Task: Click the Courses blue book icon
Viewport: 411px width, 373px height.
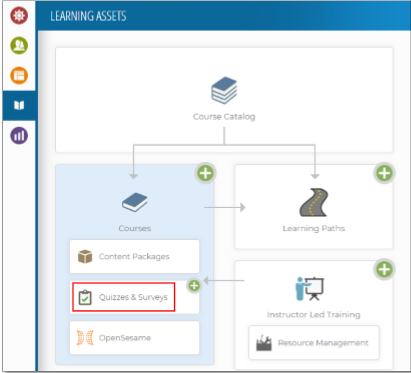Action: pos(135,202)
